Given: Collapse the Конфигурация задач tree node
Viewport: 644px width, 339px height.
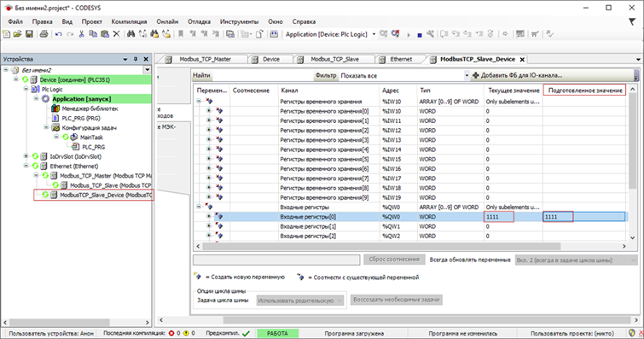Looking at the screenshot, I should (x=46, y=127).
